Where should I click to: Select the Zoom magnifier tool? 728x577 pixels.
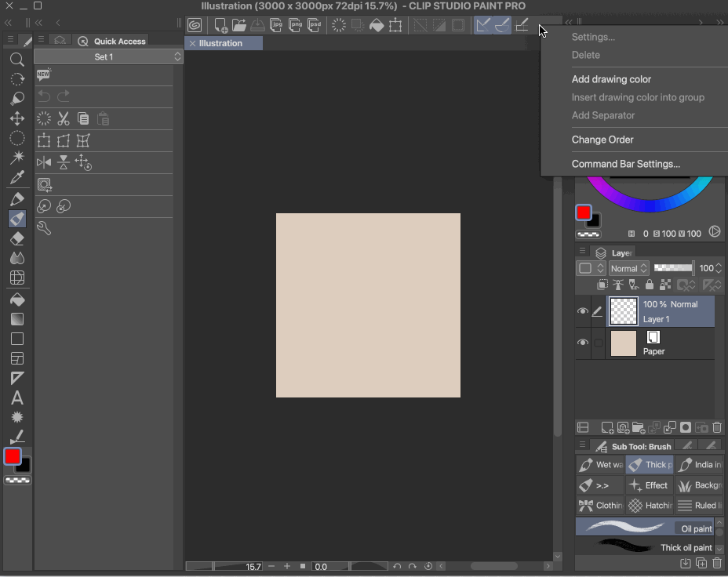coord(16,60)
